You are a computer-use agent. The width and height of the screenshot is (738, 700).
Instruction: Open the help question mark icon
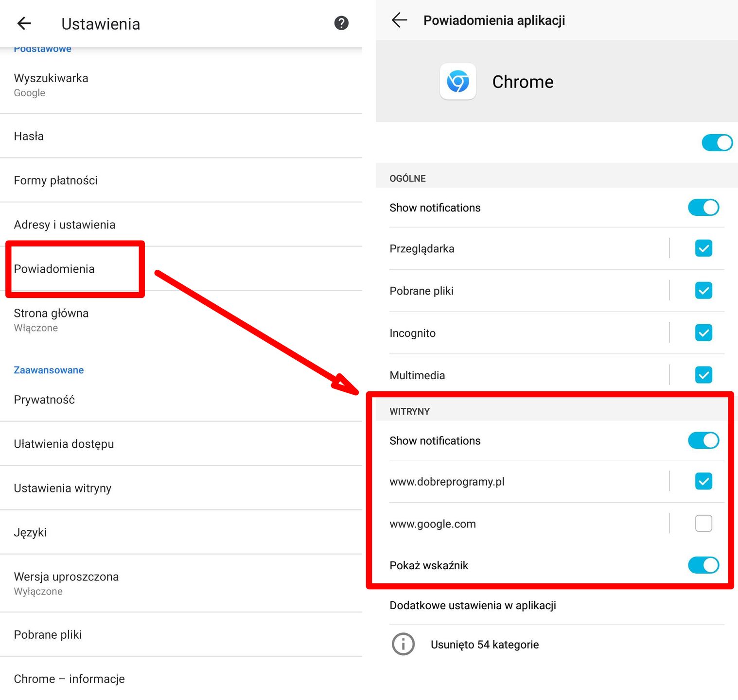tap(341, 23)
